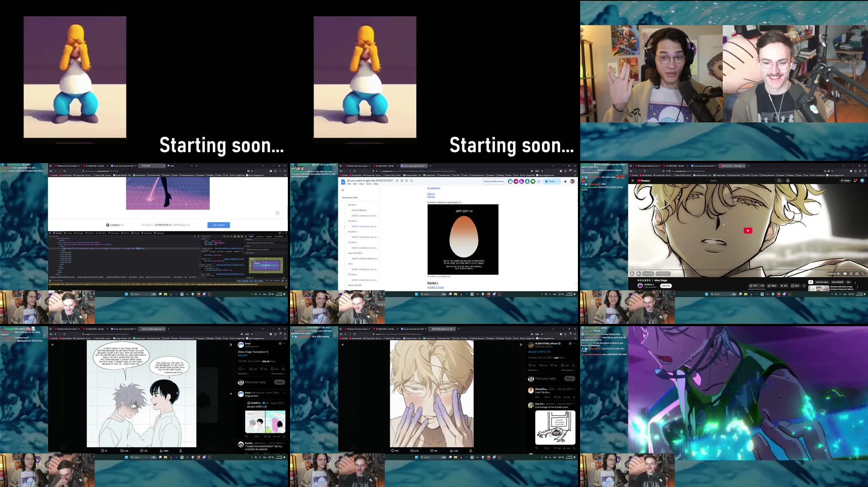
Task: Click the fullscreen icon on the YouTube player
Action: pos(863,274)
